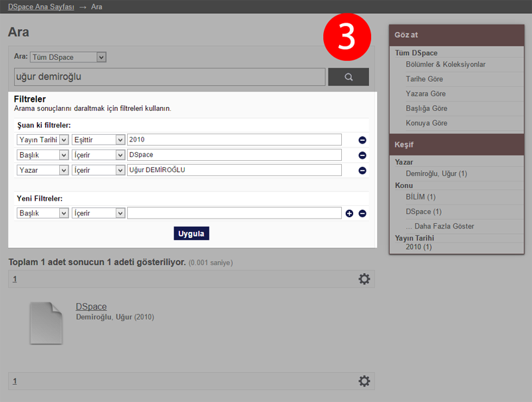Remove the Başlık DSpace filter

click(362, 155)
